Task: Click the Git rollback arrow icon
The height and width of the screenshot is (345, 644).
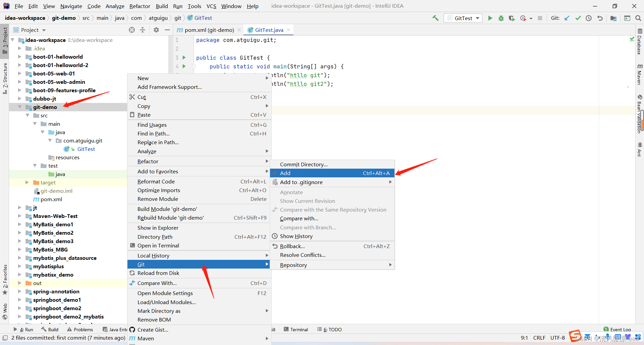Action: [600, 18]
